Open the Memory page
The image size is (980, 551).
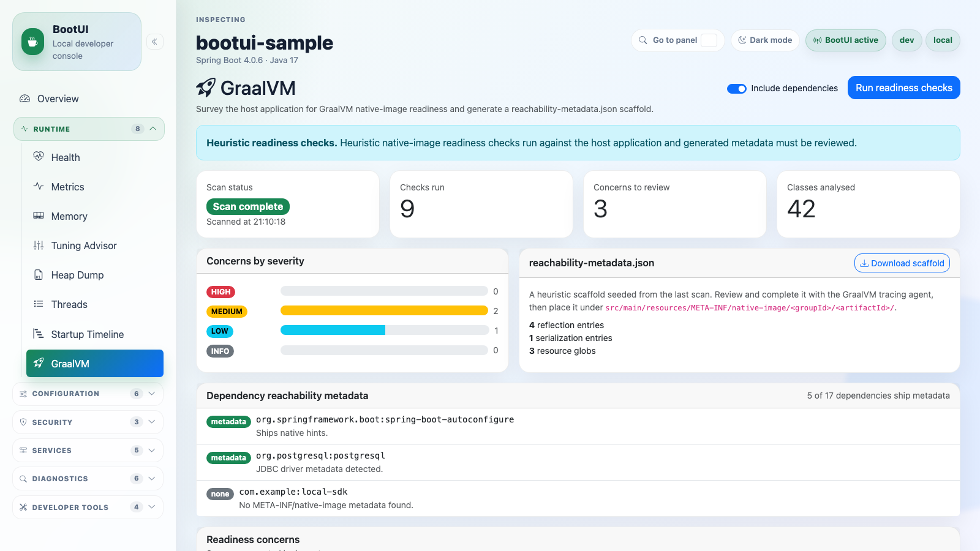click(95, 216)
